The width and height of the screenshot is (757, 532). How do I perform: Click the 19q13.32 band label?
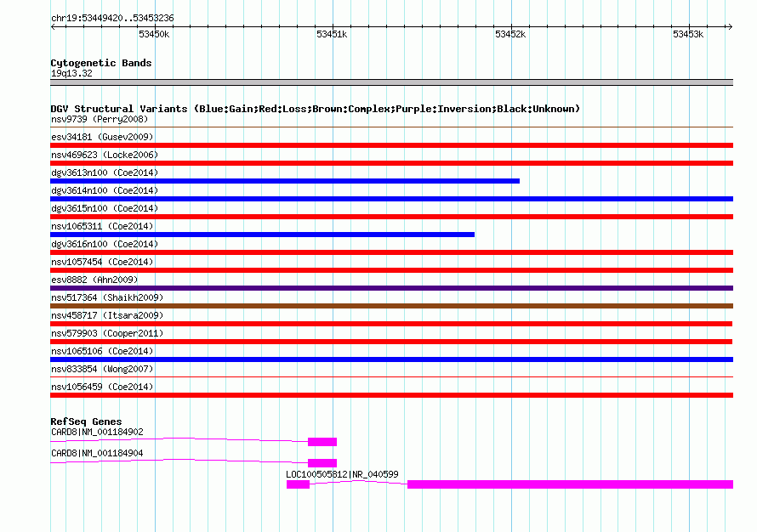(x=71, y=73)
